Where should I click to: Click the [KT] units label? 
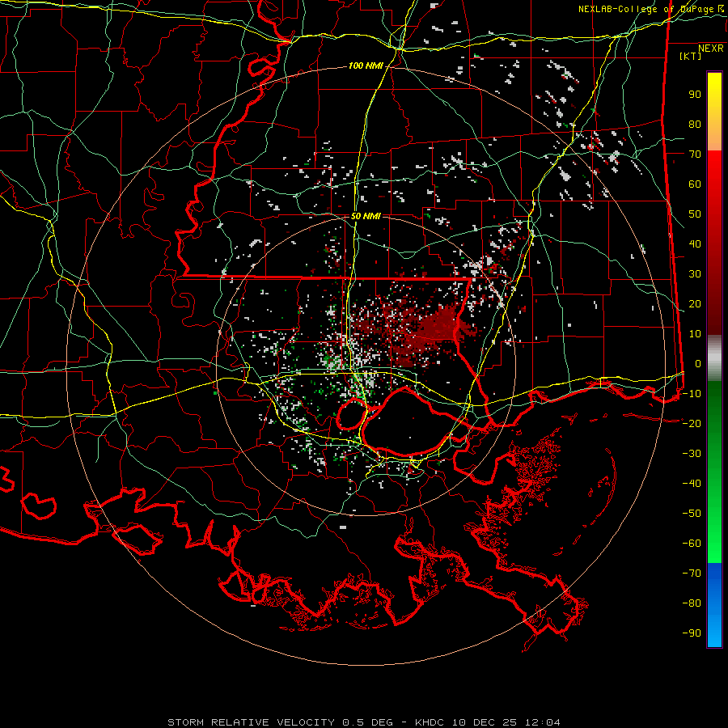click(690, 56)
